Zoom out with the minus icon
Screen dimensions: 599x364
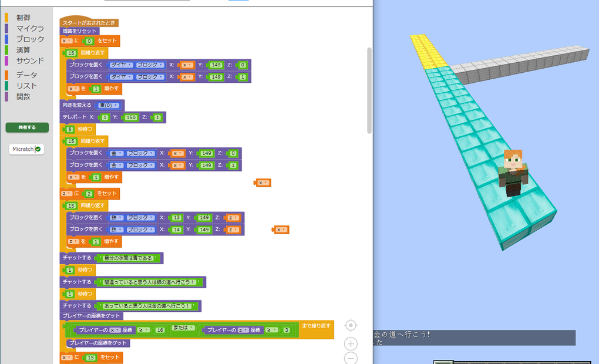click(351, 358)
